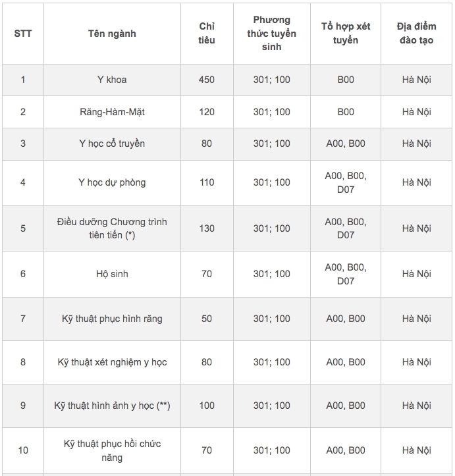Select the "Y khoa" major cell
Screen dimensions: 455x476
coord(112,80)
